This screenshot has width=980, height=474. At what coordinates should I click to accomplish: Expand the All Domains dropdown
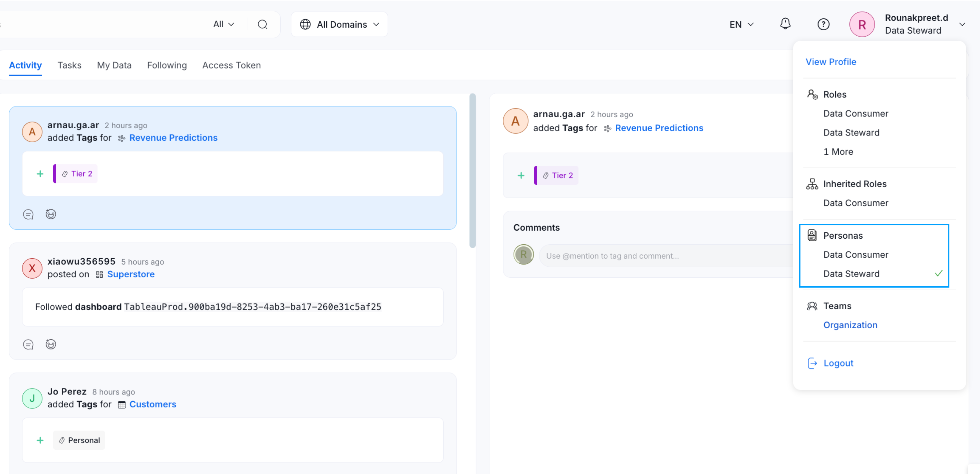(339, 24)
